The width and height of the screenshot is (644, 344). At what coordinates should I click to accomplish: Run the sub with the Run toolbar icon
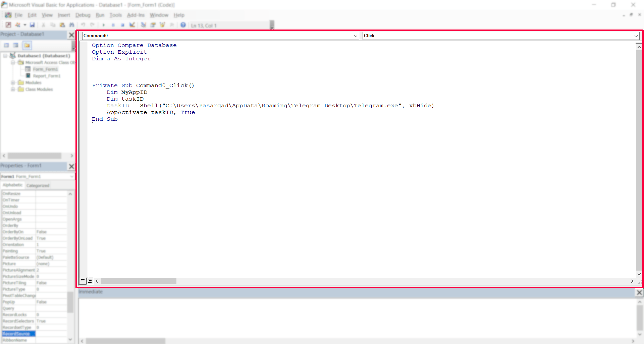coord(104,25)
